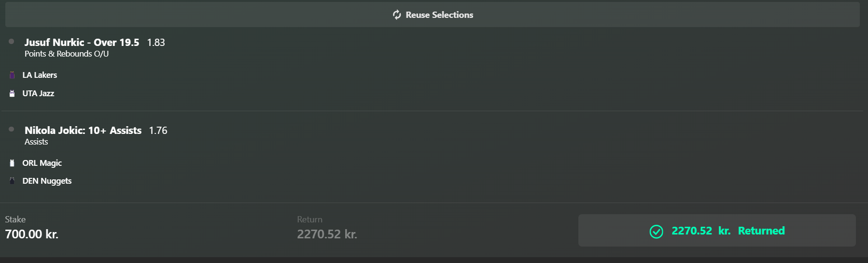Click the DEN Nuggets team name
The width and height of the screenshot is (868, 263).
pos(47,181)
